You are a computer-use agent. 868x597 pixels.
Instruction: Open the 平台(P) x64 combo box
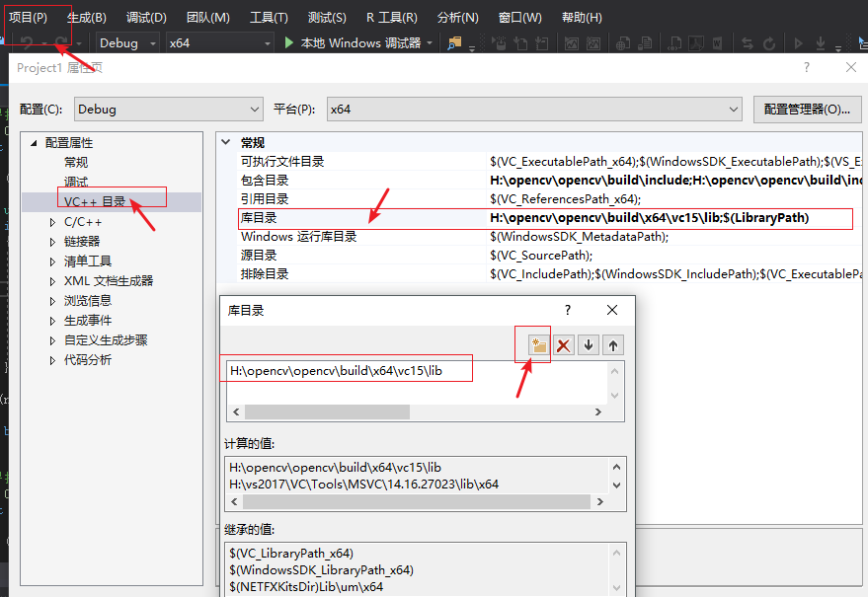point(534,109)
